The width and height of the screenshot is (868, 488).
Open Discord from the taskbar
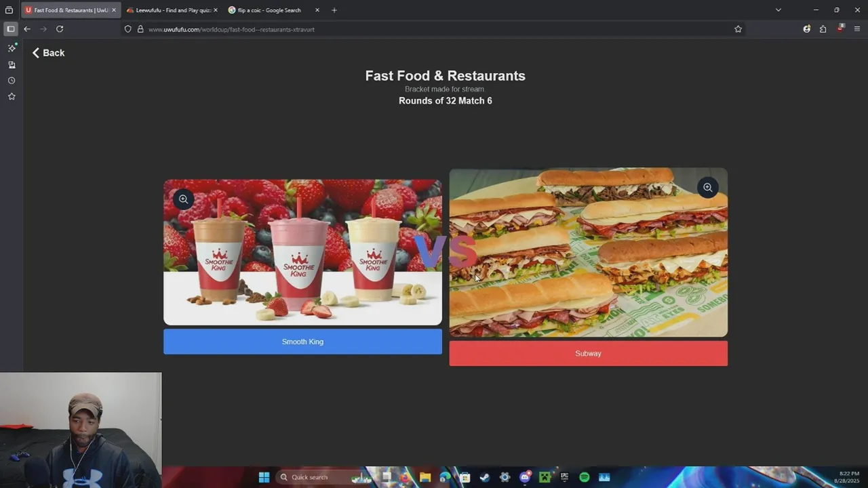525,477
